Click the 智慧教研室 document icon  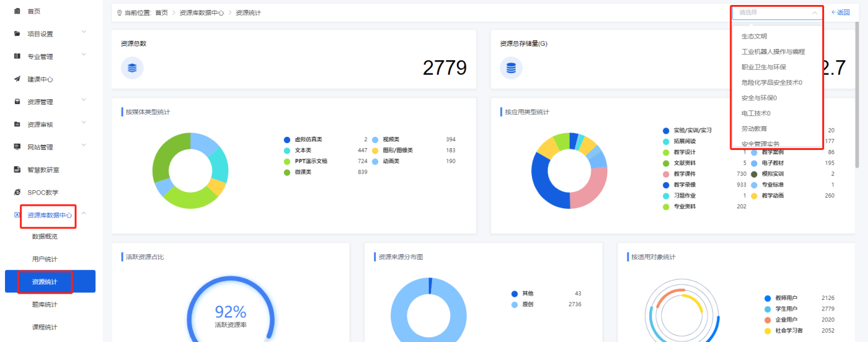point(17,169)
